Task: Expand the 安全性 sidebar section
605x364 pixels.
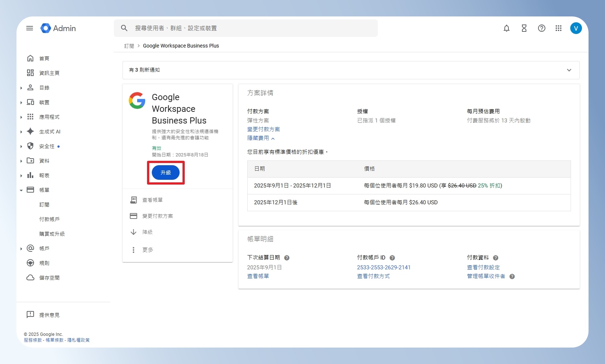Action: pos(21,146)
